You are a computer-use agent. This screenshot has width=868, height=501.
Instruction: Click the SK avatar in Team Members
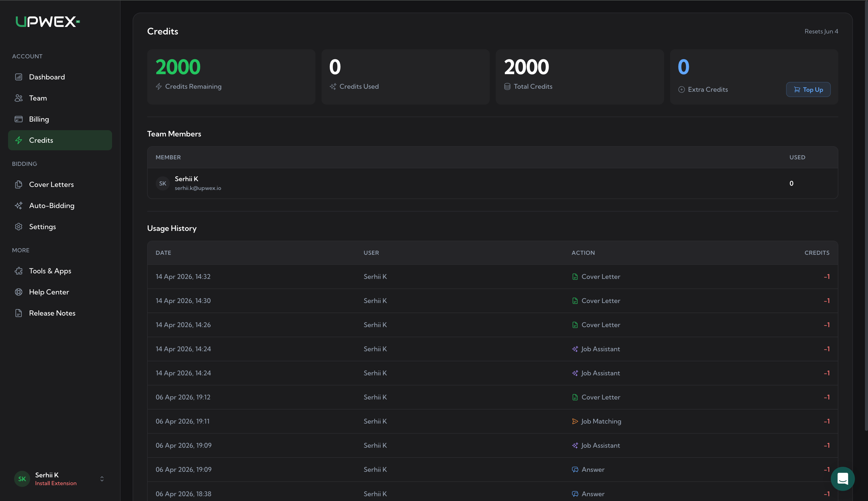coord(163,183)
